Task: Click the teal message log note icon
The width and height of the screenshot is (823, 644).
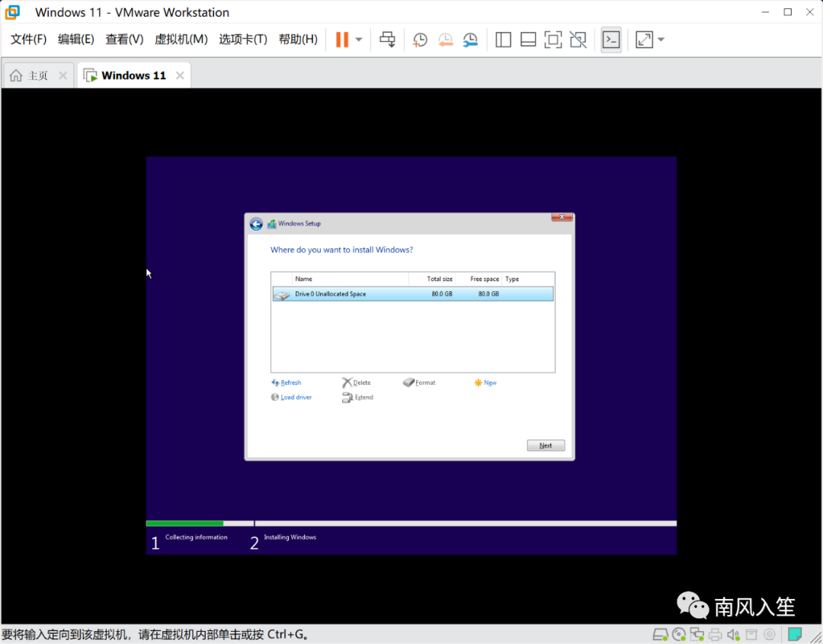Action: 795,634
